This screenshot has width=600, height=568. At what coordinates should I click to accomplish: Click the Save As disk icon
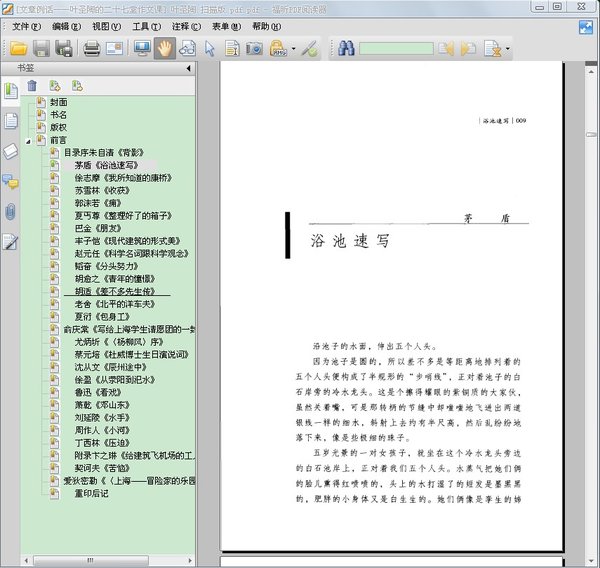pyautogui.click(x=64, y=49)
